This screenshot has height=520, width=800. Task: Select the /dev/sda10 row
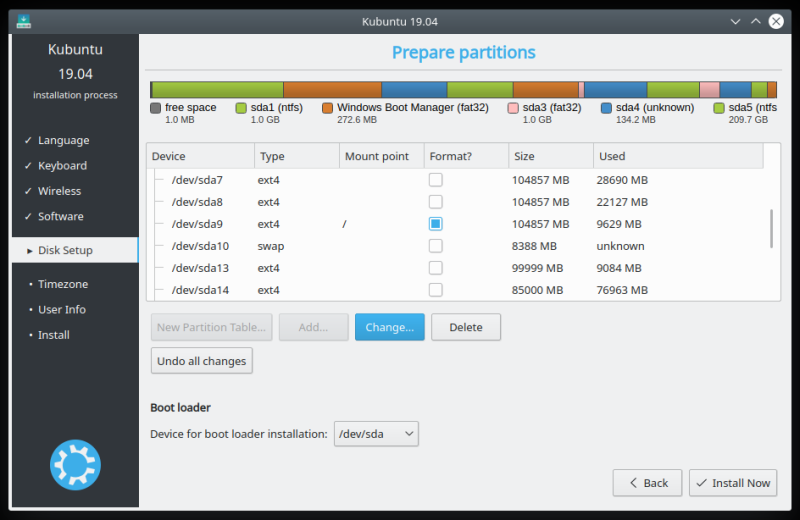point(455,245)
